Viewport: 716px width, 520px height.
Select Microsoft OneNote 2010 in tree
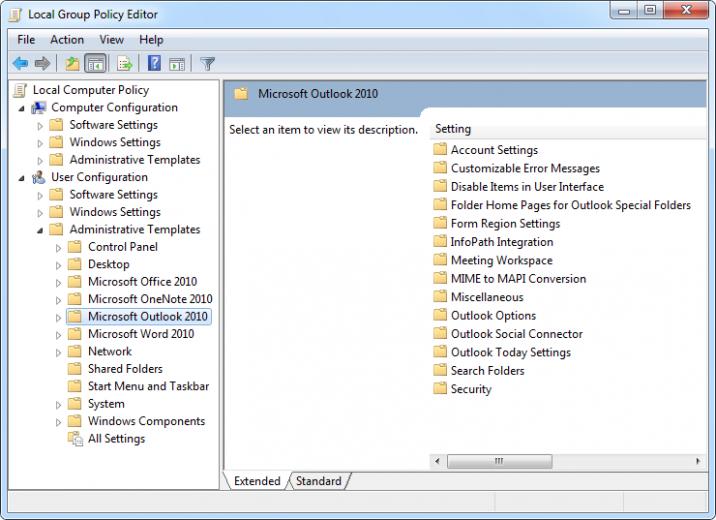pos(150,299)
